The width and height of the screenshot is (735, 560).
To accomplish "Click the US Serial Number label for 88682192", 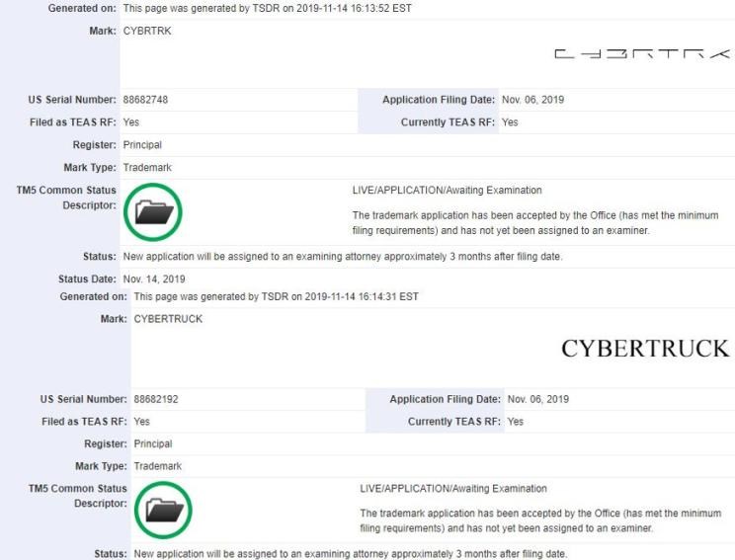I will 83,399.
